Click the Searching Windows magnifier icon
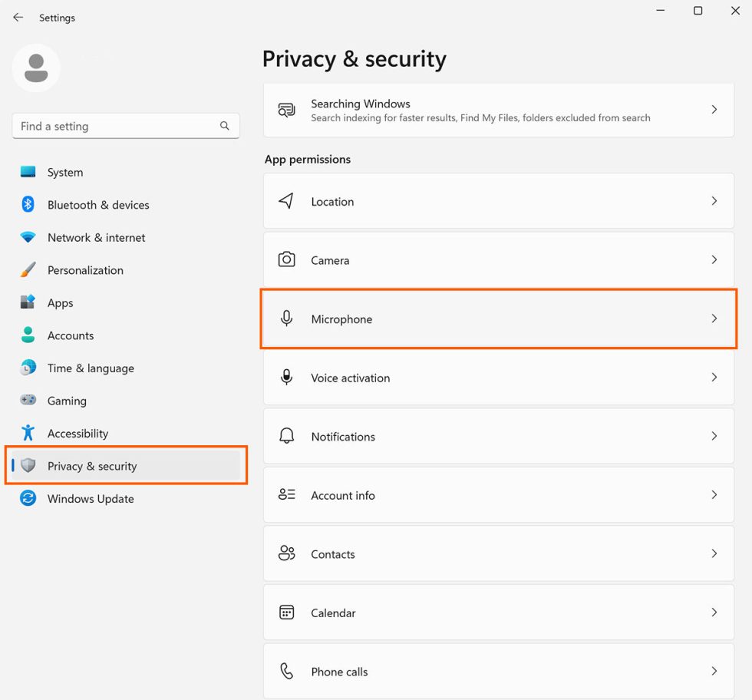This screenshot has height=700, width=752. [286, 110]
